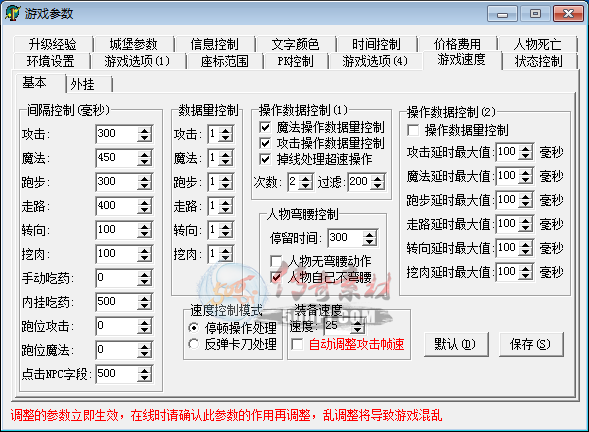Viewport: 589px width, 432px height.
Task: Click the 转向延时最大值 field
Action: (x=507, y=248)
